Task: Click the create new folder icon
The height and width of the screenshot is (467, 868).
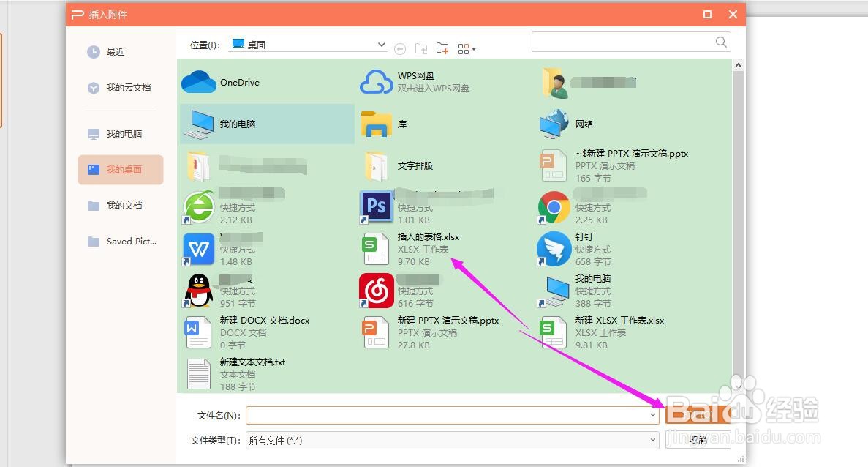Action: coord(442,48)
